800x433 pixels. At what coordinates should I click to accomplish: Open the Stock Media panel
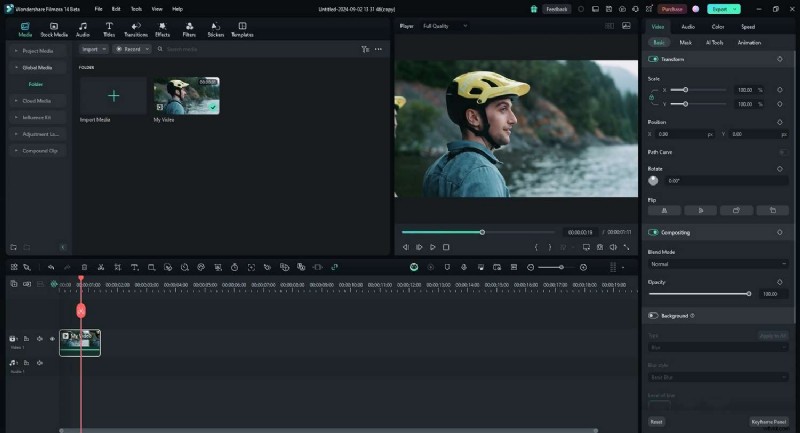[54, 30]
